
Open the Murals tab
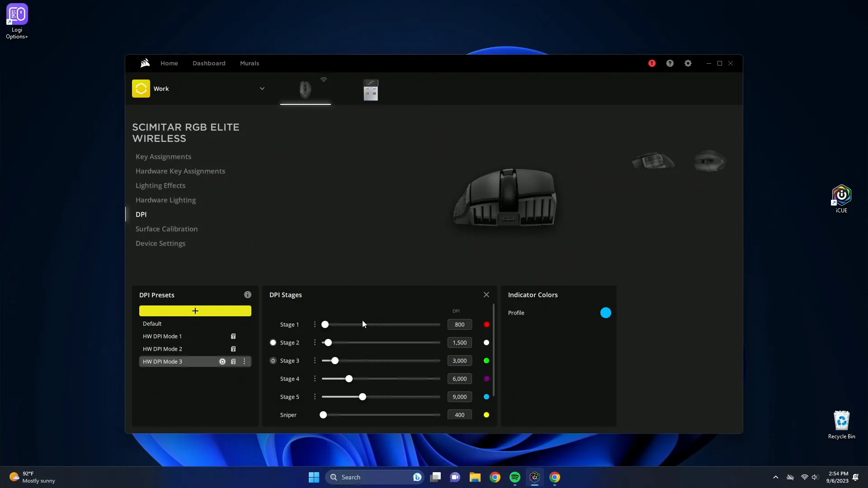click(x=250, y=63)
